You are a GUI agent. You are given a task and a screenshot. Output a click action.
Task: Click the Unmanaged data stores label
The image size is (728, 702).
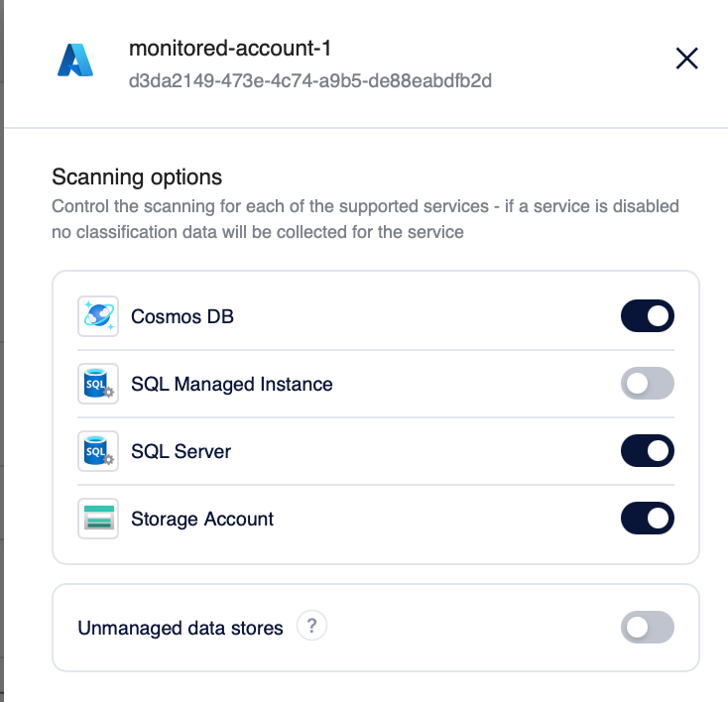181,629
